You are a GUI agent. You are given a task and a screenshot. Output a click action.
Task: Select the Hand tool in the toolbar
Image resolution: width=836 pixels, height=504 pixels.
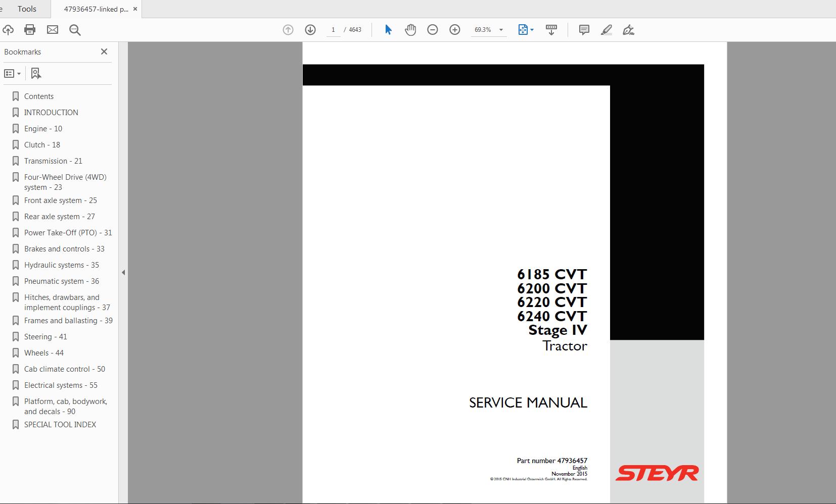[410, 30]
